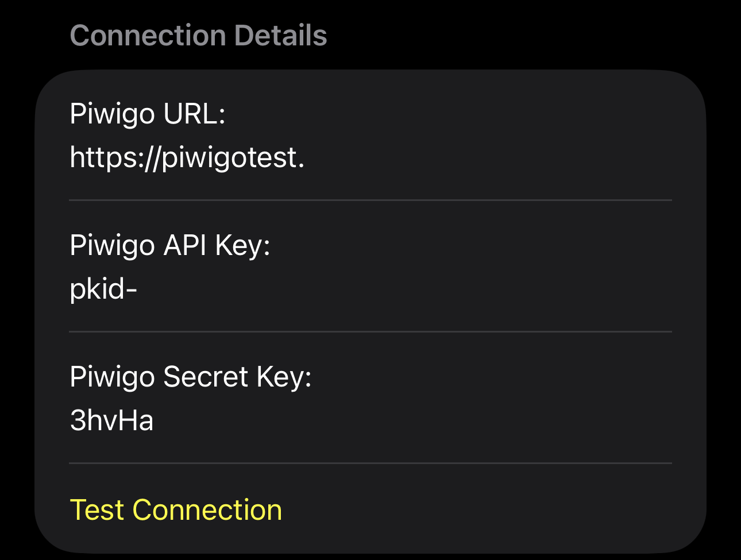Place cursor after 3hvHa in secret key
This screenshot has height=560, width=741.
[x=155, y=420]
